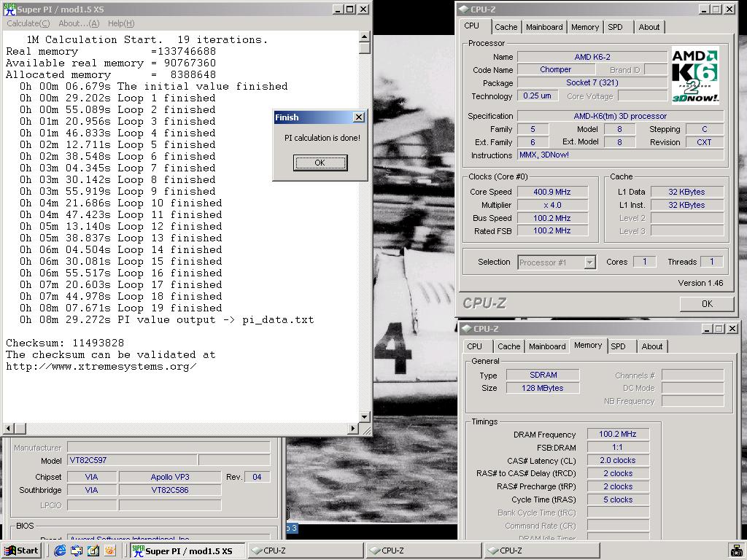Switch to Super PI taskbar button

187,551
